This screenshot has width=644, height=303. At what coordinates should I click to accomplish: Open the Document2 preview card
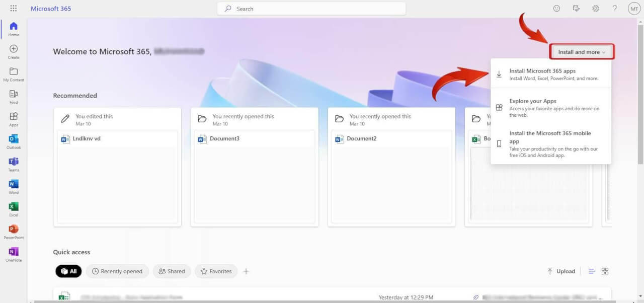click(x=391, y=167)
